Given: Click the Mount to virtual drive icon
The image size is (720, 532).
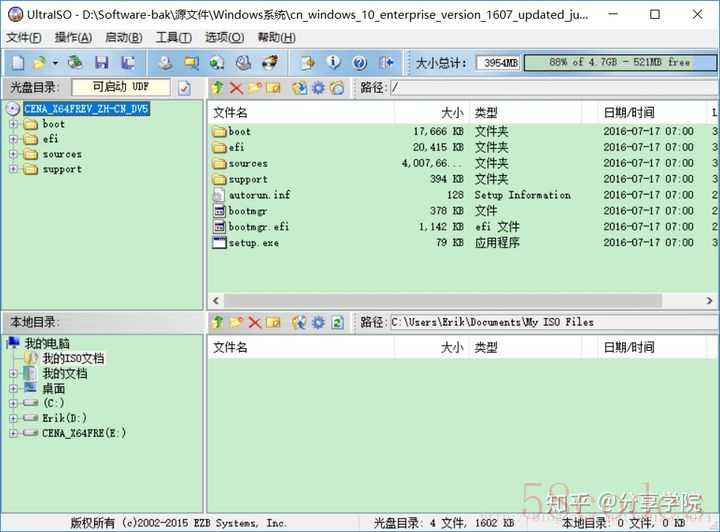Looking at the screenshot, I should point(217,62).
